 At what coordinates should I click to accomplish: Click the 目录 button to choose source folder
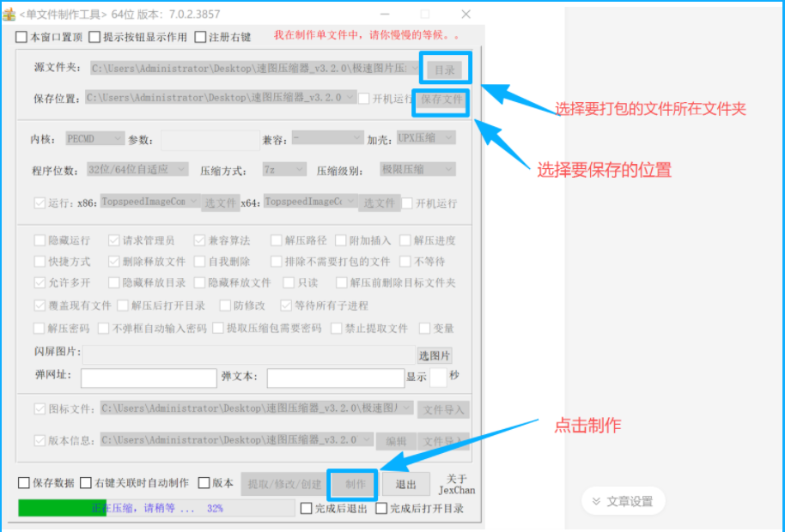click(x=446, y=69)
